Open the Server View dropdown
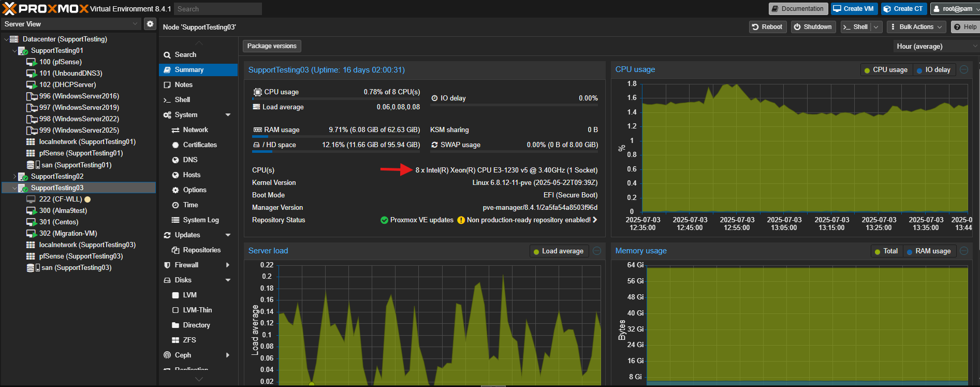980x387 pixels. 135,24
